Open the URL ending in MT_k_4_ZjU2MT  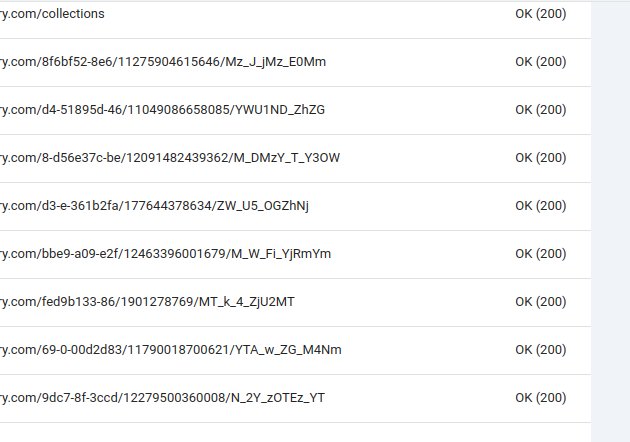(x=147, y=302)
